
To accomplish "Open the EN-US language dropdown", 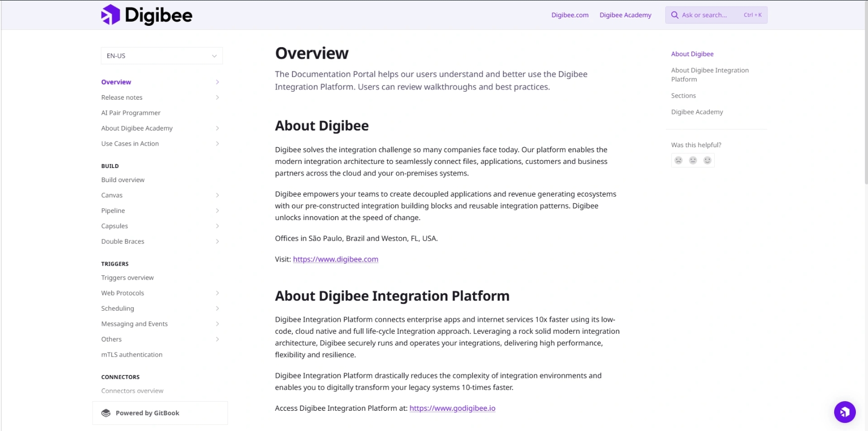I will pos(162,56).
